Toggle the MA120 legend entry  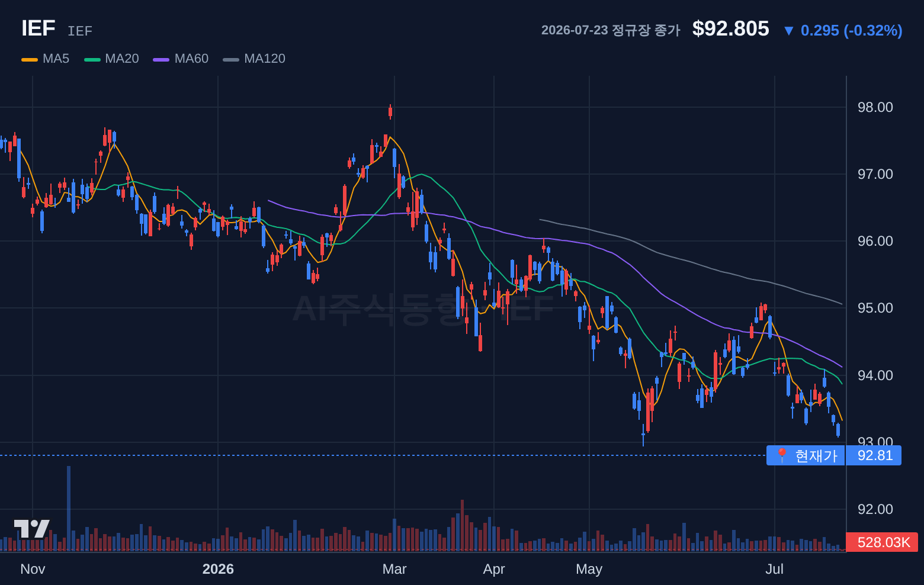point(254,59)
